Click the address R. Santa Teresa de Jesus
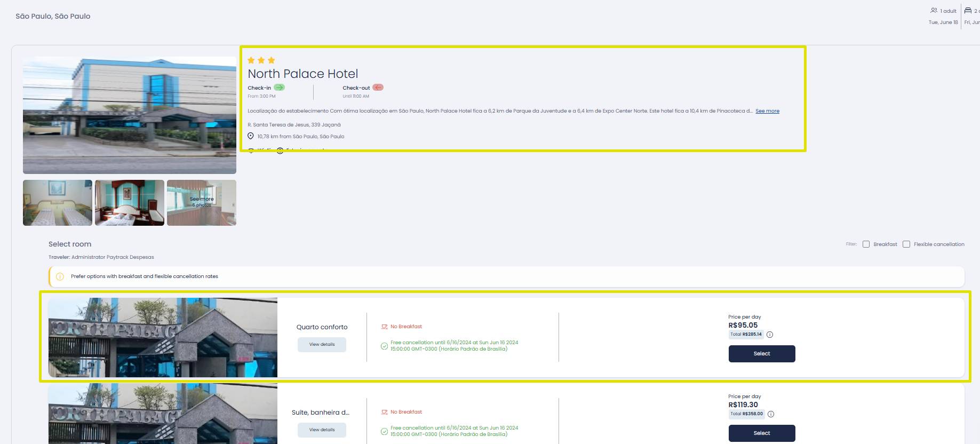 [x=294, y=125]
